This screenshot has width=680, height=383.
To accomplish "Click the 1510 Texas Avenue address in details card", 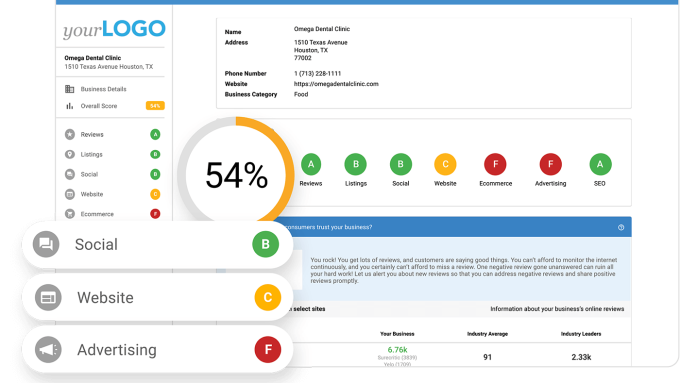I will pyautogui.click(x=321, y=43).
